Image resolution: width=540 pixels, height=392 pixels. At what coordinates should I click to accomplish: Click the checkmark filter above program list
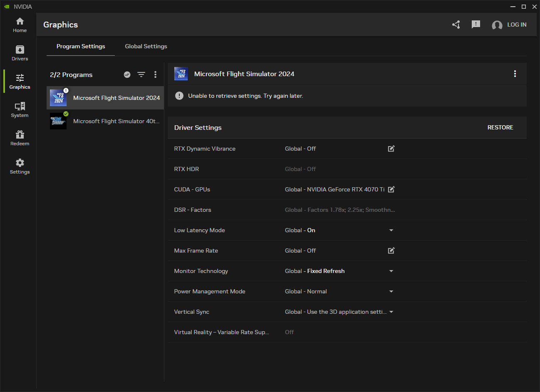tap(127, 74)
